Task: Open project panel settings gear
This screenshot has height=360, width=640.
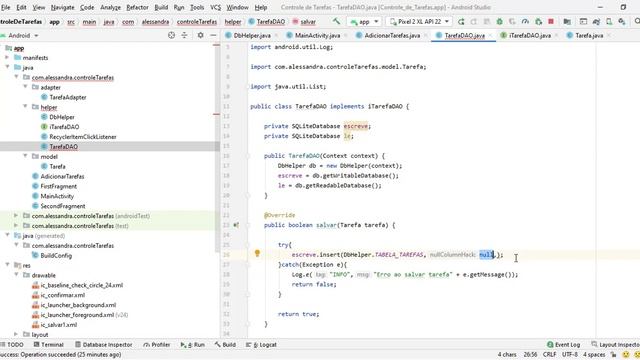Action: point(200,36)
